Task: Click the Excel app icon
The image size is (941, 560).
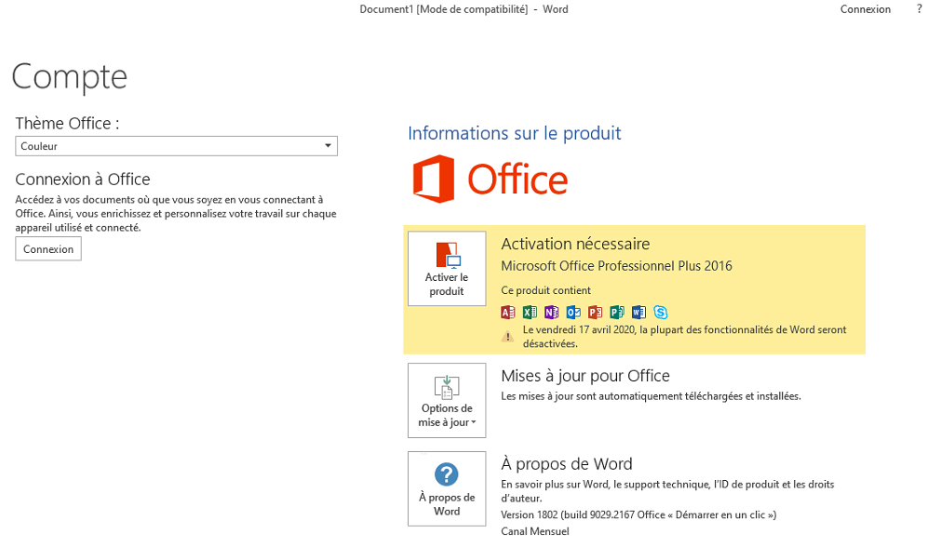Action: point(530,313)
